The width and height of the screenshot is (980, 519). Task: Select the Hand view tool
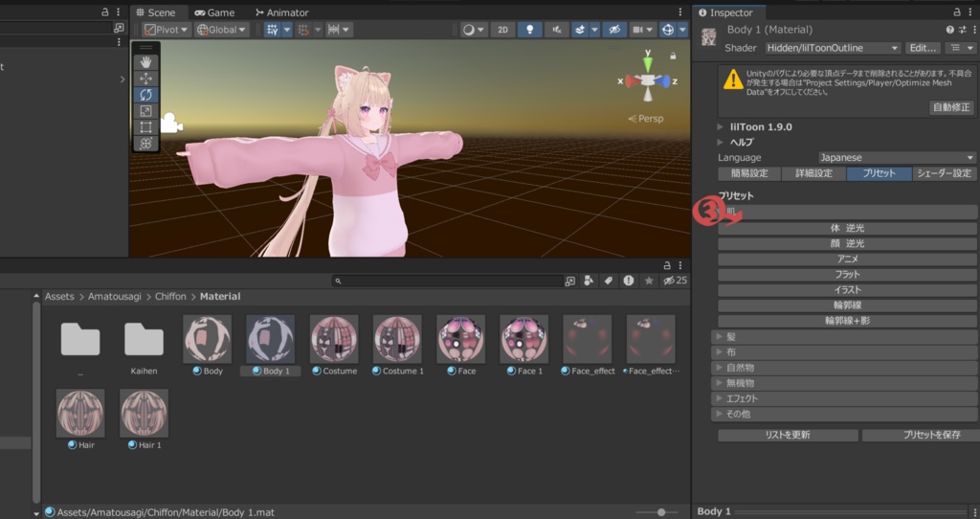145,62
